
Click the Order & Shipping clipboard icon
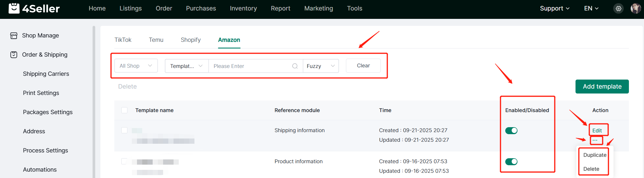point(14,55)
